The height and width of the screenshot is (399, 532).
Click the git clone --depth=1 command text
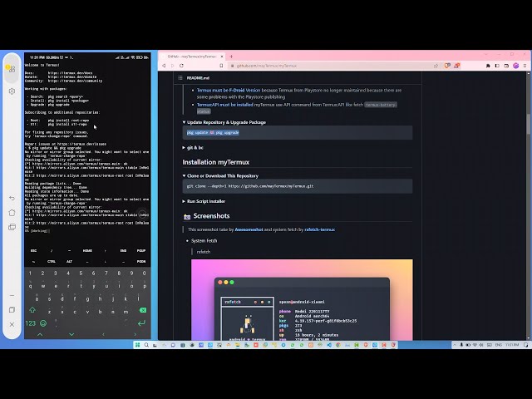(x=250, y=186)
